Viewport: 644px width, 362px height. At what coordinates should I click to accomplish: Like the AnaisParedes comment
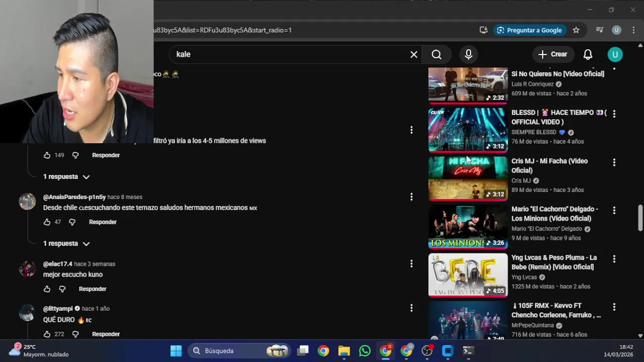click(47, 222)
